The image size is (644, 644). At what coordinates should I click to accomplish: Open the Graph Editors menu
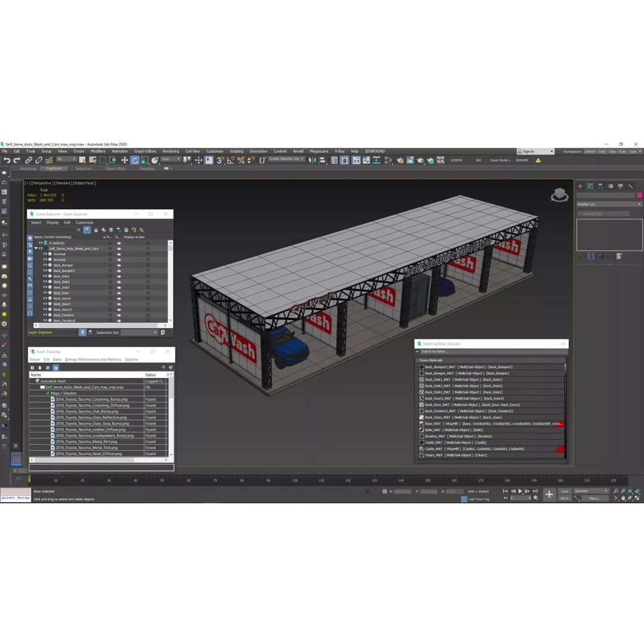(145, 151)
